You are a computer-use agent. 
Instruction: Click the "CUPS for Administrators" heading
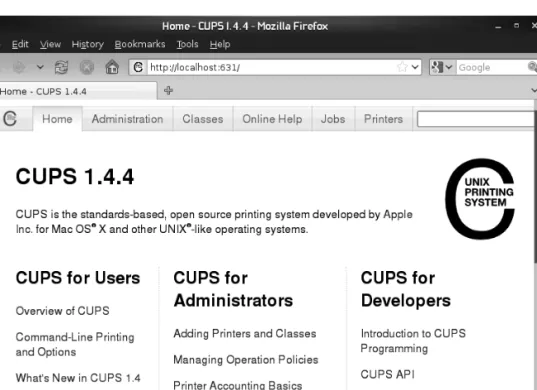click(x=233, y=289)
